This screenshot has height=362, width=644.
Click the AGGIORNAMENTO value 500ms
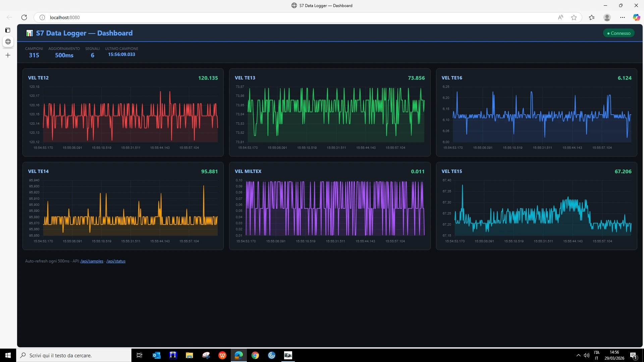(64, 55)
